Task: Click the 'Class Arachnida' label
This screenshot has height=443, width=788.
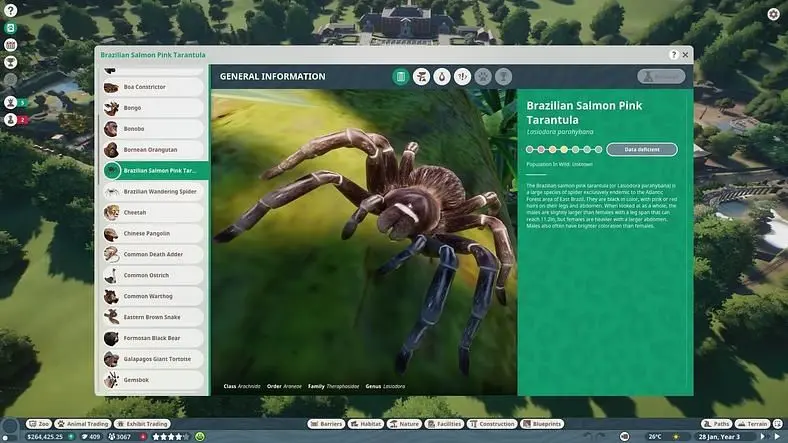Action: click(242, 386)
